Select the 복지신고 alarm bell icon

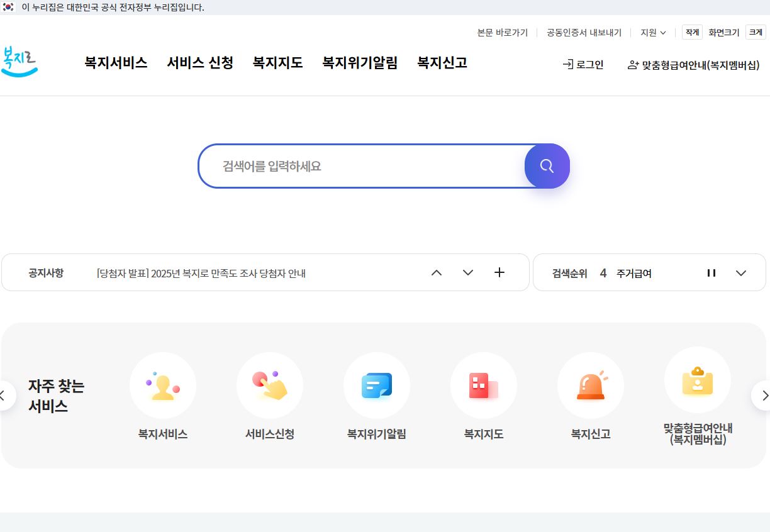(590, 385)
